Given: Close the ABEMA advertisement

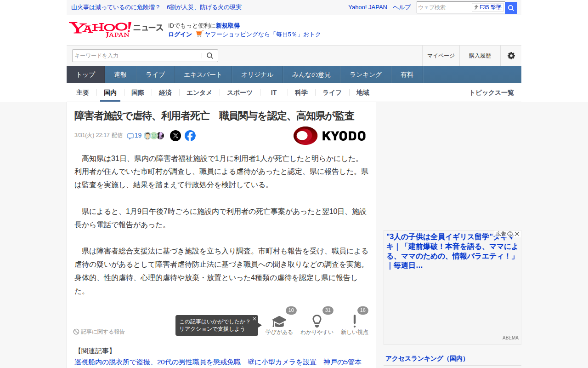Looking at the screenshot, I should 517,234.
